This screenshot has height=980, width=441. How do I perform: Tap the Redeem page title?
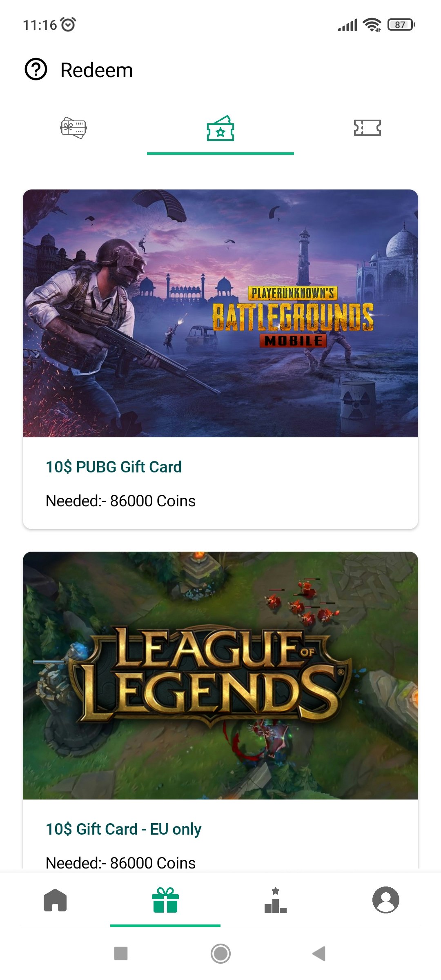(97, 70)
